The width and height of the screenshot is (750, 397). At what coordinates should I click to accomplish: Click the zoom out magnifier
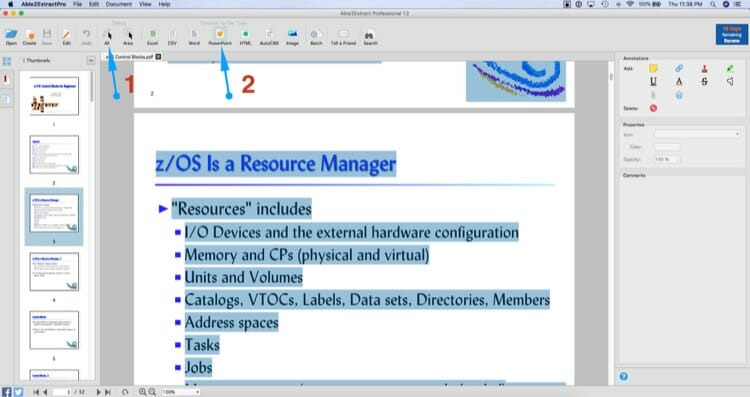click(x=152, y=392)
